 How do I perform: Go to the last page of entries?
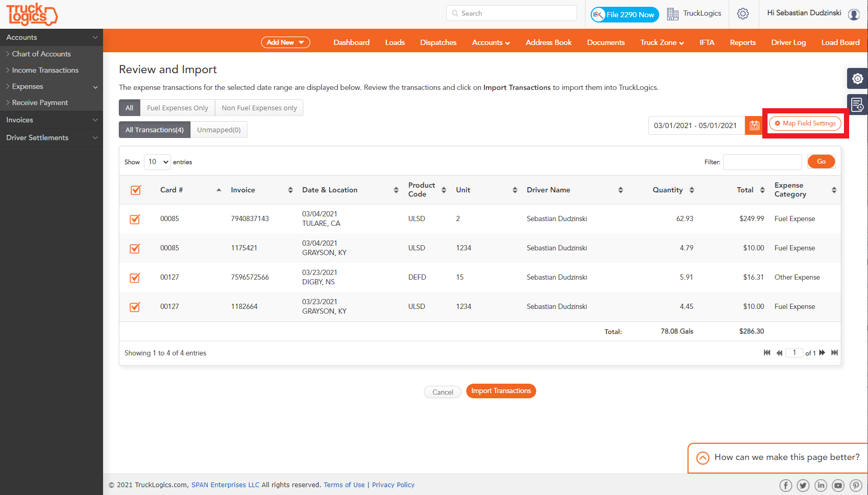pyautogui.click(x=835, y=353)
